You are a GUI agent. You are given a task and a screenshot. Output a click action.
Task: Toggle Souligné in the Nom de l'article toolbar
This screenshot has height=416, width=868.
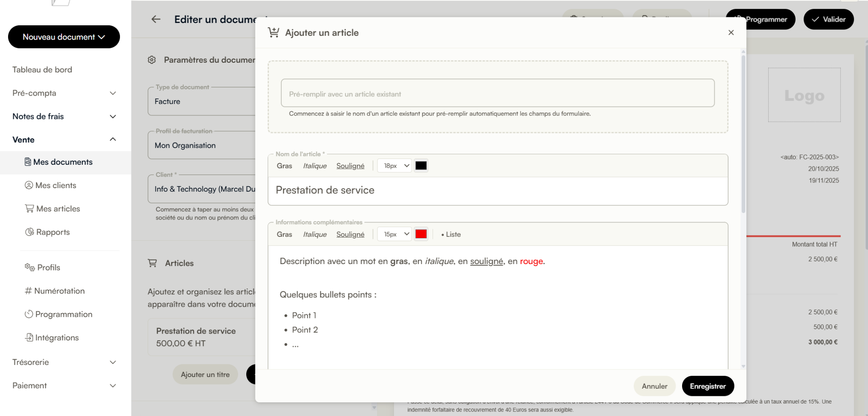click(x=350, y=166)
